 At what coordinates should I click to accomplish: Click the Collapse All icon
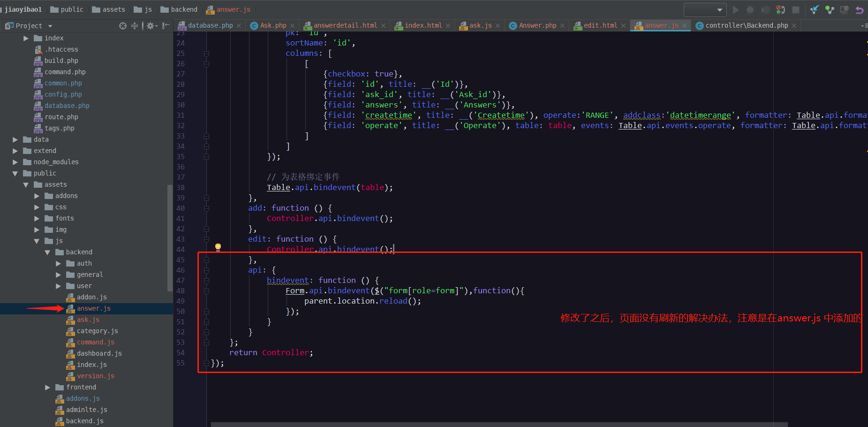[135, 26]
